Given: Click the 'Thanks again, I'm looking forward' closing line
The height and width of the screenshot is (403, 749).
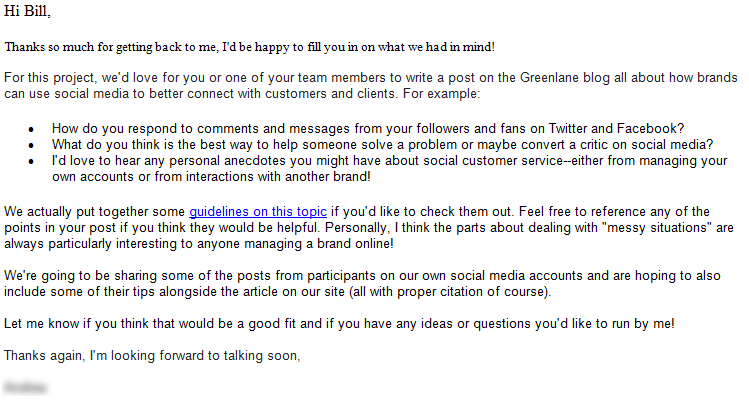Looking at the screenshot, I should coord(152,355).
